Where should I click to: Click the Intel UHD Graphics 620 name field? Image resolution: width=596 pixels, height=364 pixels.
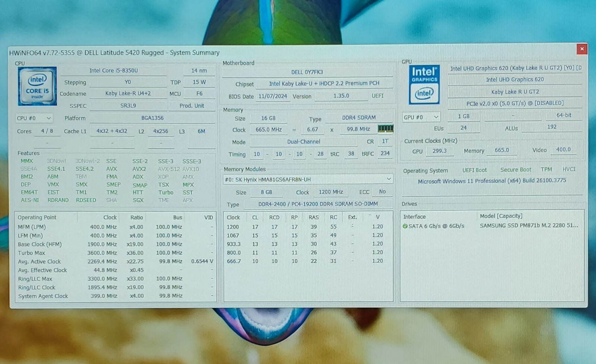(515, 79)
